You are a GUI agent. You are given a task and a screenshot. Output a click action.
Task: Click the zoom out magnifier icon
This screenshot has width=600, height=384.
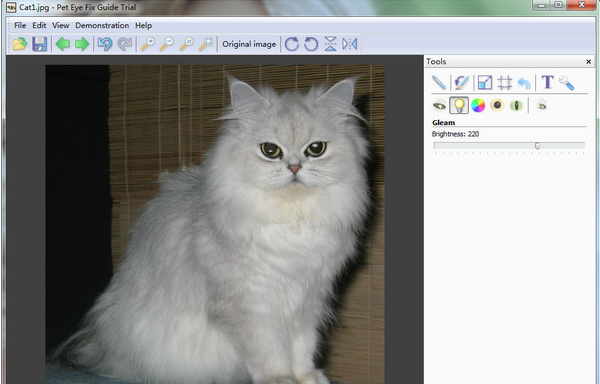(167, 44)
